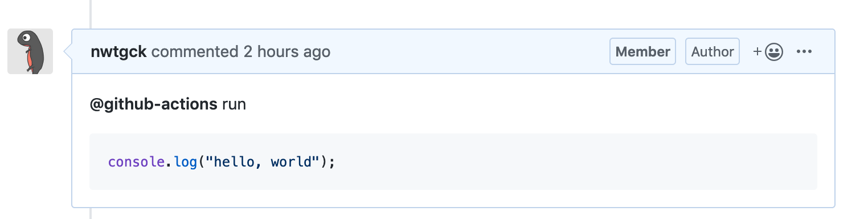Click the closing semicolon of the code line
This screenshot has width=868, height=219.
pos(331,163)
